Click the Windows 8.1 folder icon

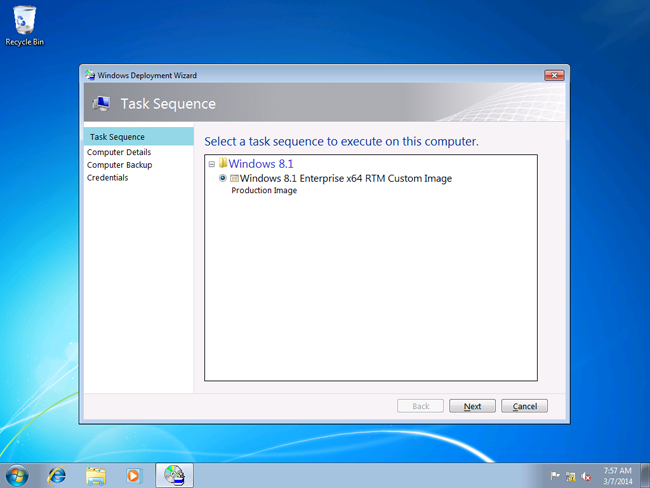pos(223,163)
